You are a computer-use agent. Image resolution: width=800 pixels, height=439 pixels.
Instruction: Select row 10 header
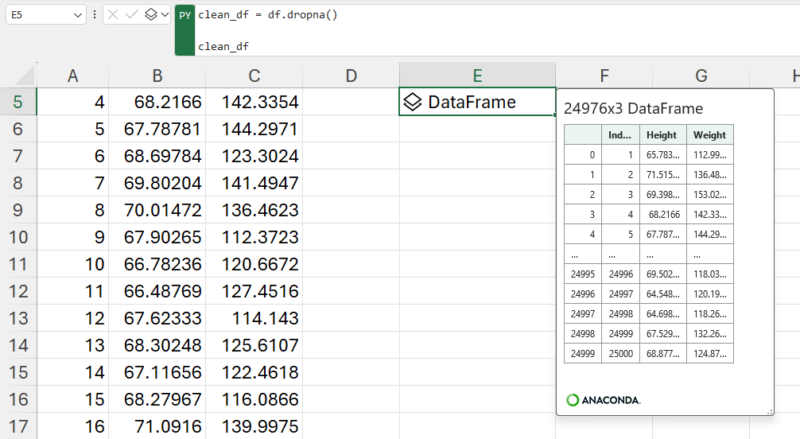tap(19, 239)
